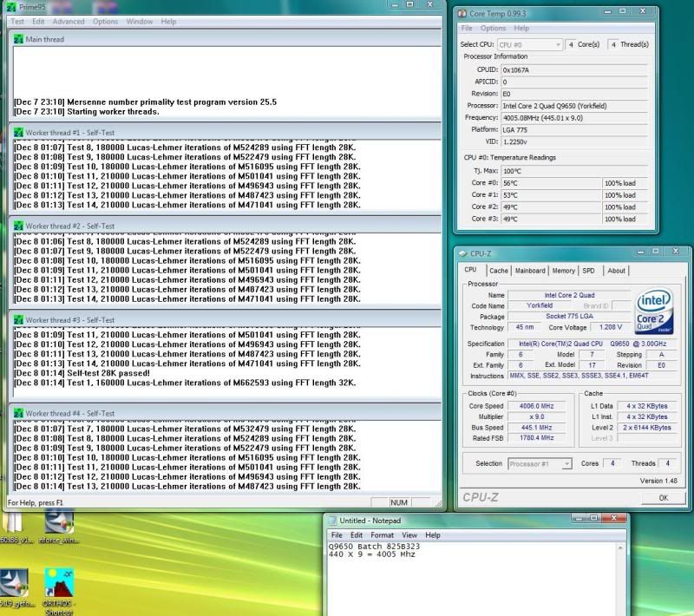Click the Prime95 title bar icon

[11, 7]
